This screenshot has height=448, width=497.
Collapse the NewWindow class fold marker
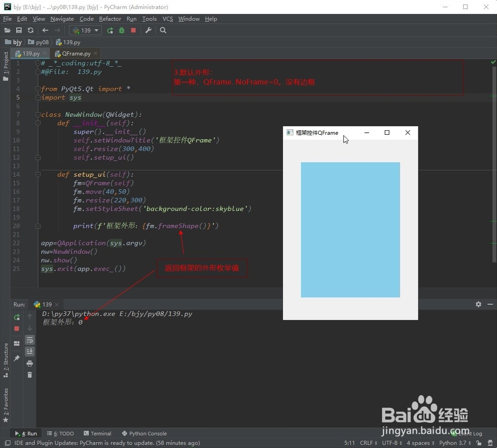click(38, 114)
